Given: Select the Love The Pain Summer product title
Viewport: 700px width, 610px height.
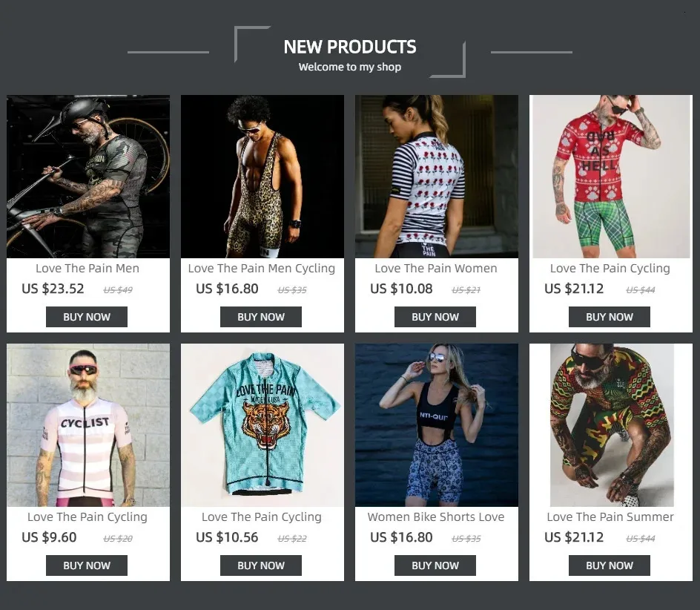Looking at the screenshot, I should click(610, 517).
